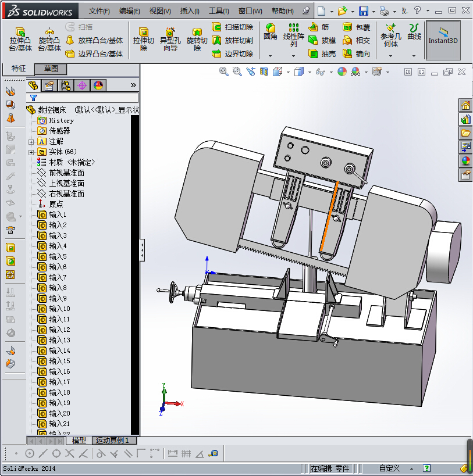Open the Display Style dropdown arrow in viewport

[310, 72]
